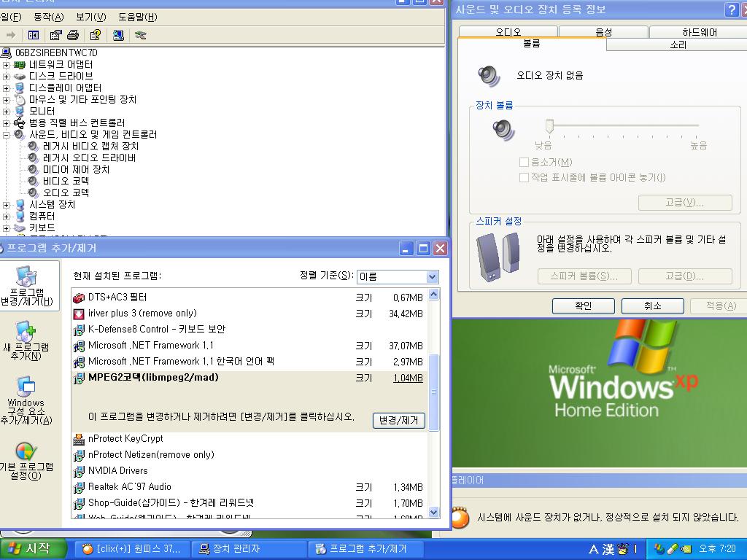The image size is (747, 560).
Task: Select K-Defense8 Control program entry
Action: (249, 330)
